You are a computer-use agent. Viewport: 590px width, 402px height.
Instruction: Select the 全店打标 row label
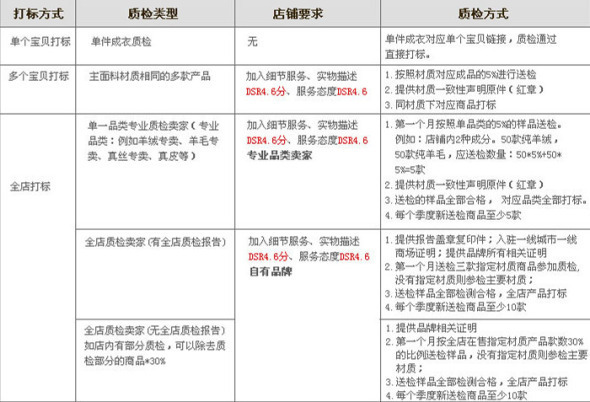(x=30, y=186)
